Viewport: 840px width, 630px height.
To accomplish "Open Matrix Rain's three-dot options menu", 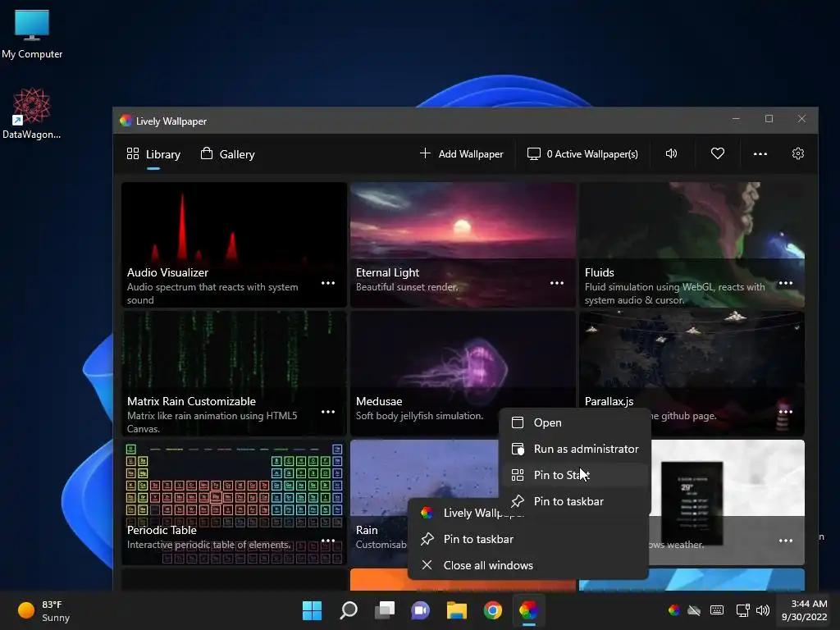I will coord(328,412).
